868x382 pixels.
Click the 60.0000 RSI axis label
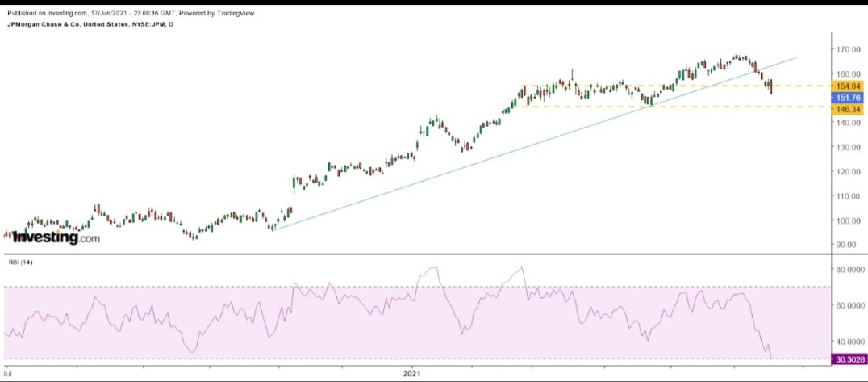(851, 305)
